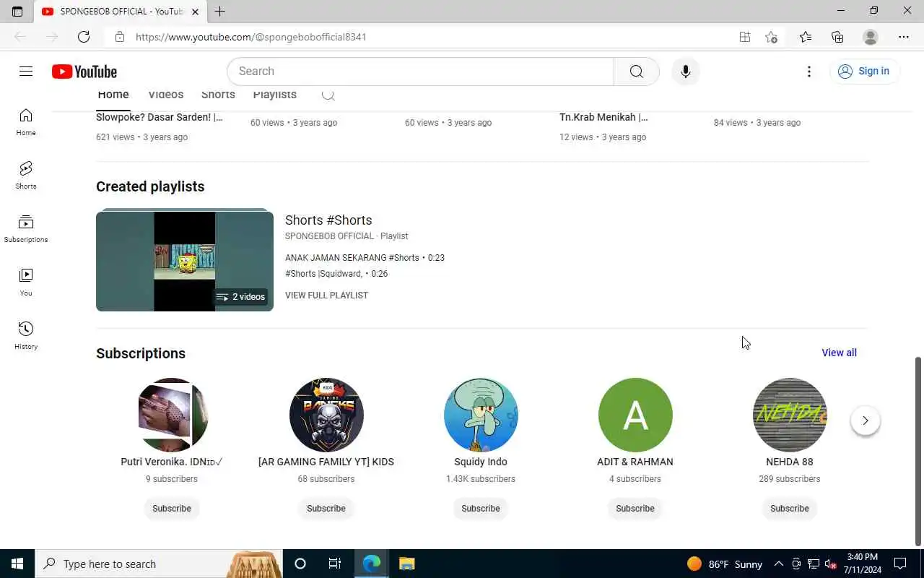Open taskbar notification center icon
The image size is (924, 578).
900,564
